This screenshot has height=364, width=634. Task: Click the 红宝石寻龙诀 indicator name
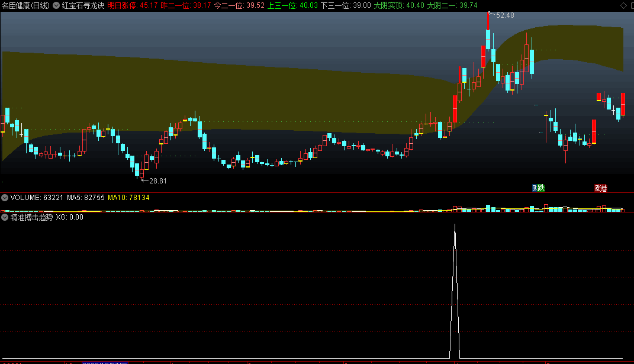[83, 5]
